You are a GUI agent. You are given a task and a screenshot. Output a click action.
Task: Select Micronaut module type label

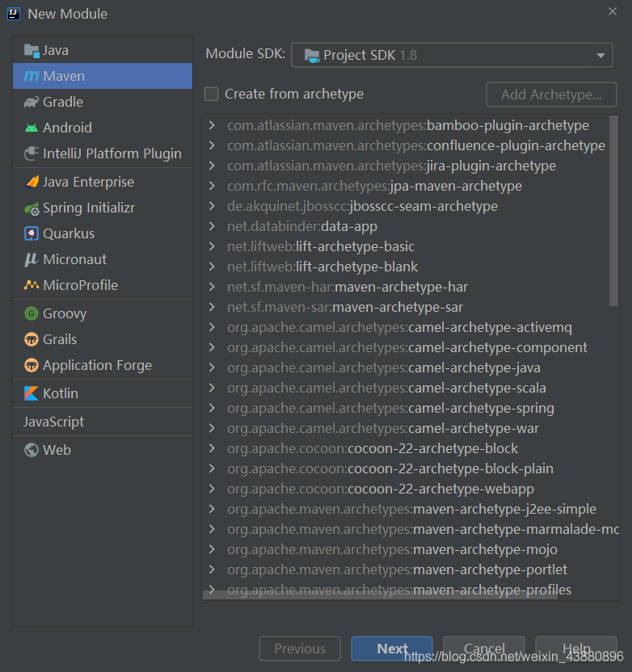74,259
